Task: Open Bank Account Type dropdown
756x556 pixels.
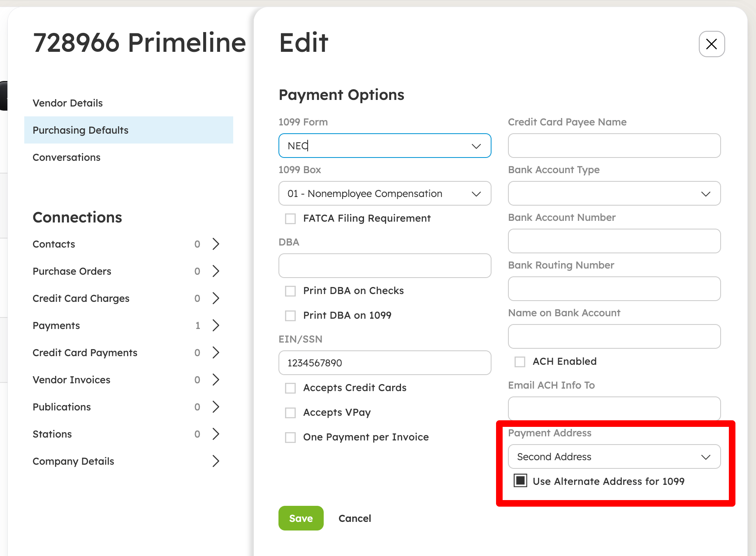Action: coord(615,193)
